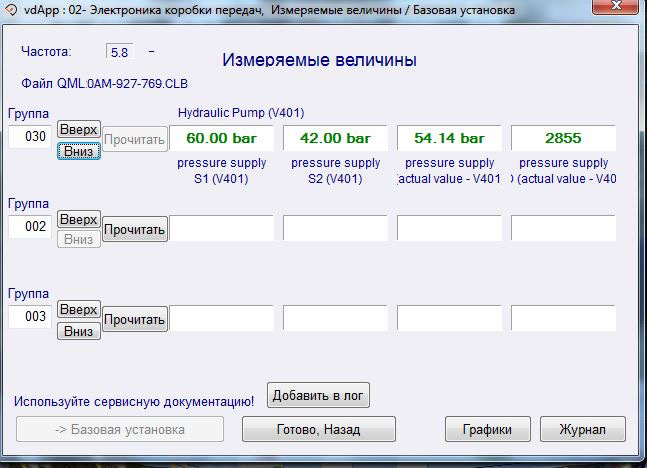Click vdApp icon in title bar

click(x=10, y=9)
